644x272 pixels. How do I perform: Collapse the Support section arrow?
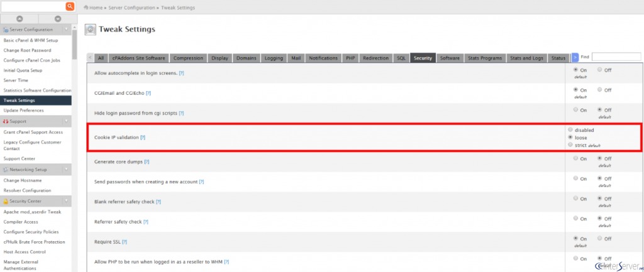click(66, 121)
